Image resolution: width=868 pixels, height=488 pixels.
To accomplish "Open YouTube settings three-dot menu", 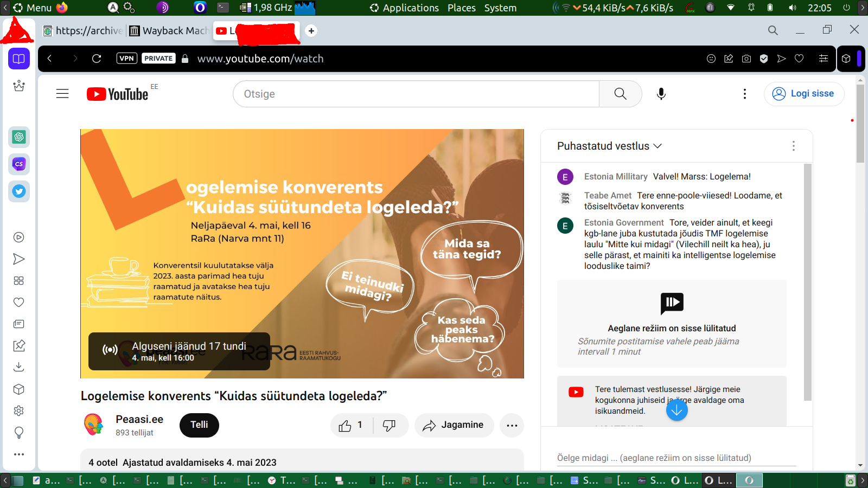I will [745, 94].
